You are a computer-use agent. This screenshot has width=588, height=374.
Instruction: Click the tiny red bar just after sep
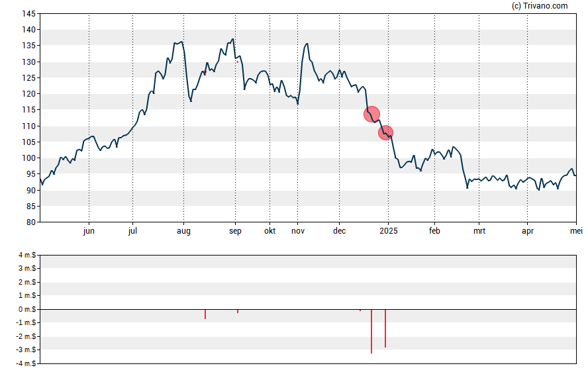pos(238,311)
